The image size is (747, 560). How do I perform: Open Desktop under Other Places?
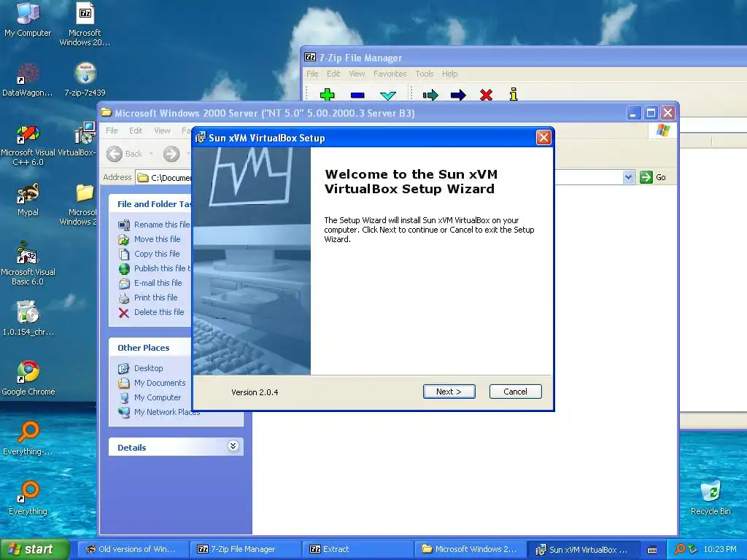[148, 368]
